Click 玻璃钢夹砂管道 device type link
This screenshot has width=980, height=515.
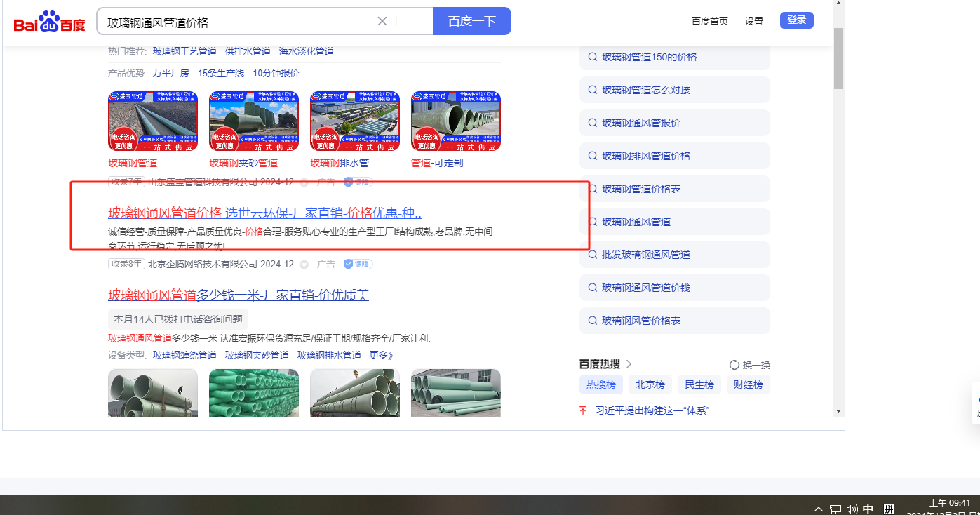[x=257, y=355]
